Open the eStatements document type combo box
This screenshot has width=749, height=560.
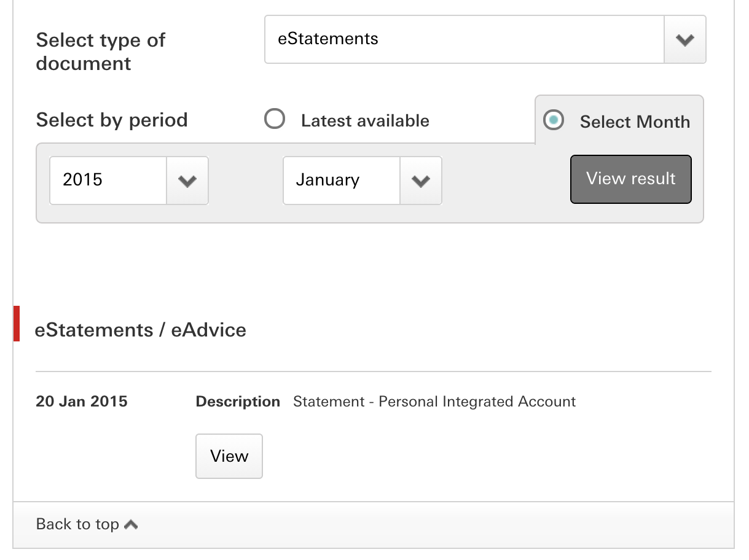[464, 40]
